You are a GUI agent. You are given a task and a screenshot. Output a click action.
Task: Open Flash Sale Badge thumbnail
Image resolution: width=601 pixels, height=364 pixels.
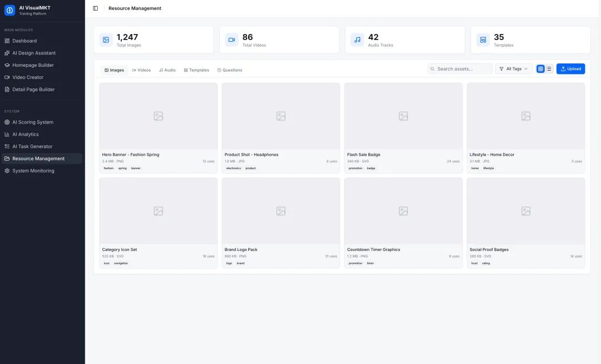coord(403,116)
